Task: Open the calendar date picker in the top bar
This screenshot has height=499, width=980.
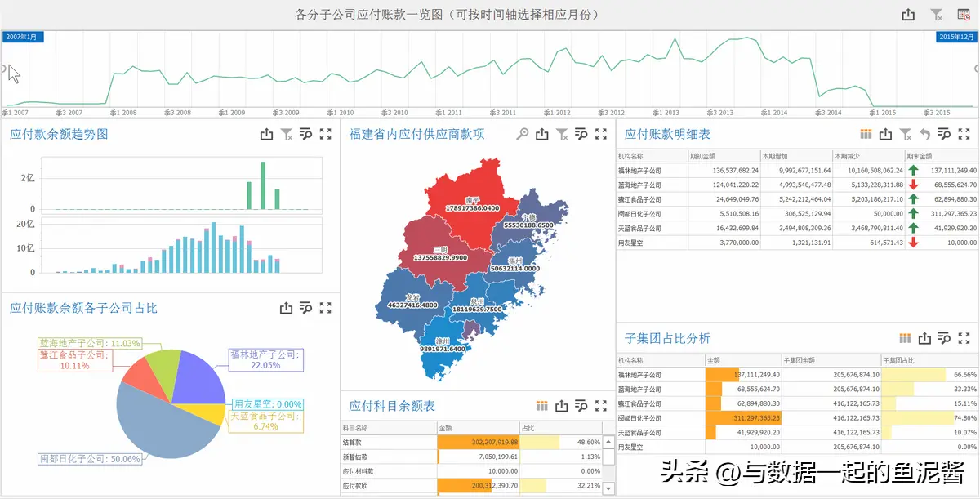Action: pyautogui.click(x=964, y=15)
